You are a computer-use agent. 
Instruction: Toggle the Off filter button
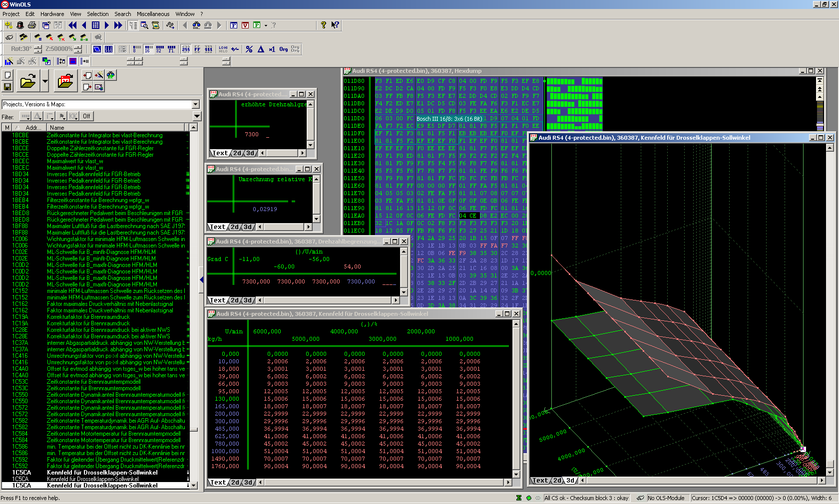86,116
